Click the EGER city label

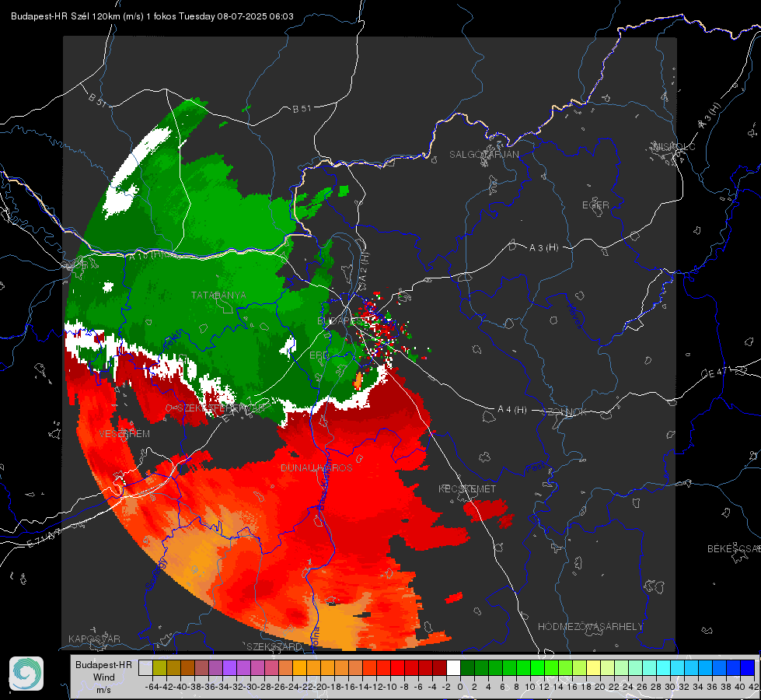point(595,205)
